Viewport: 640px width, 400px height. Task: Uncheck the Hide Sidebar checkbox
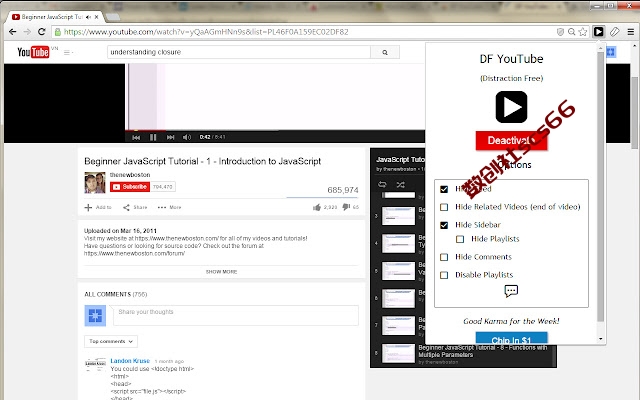444,225
